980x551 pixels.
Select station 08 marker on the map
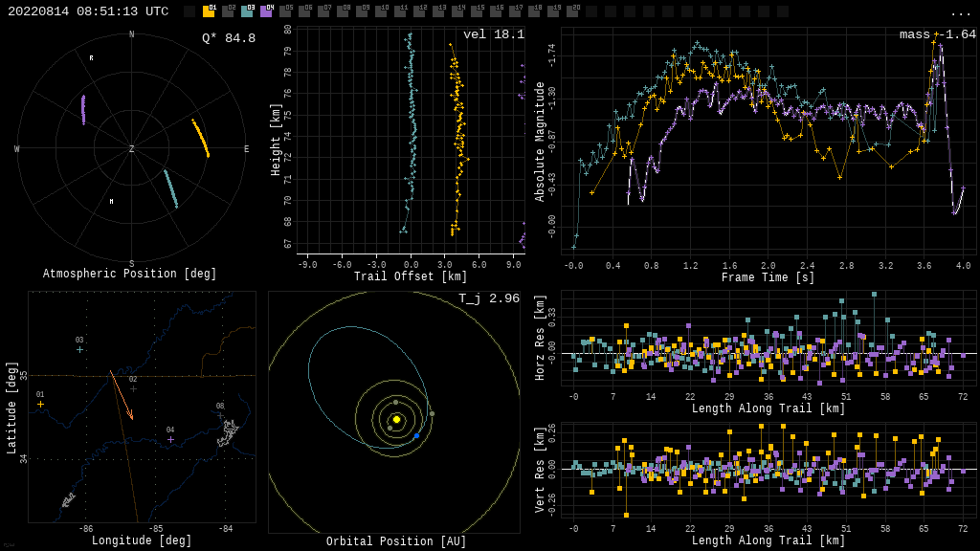(220, 414)
